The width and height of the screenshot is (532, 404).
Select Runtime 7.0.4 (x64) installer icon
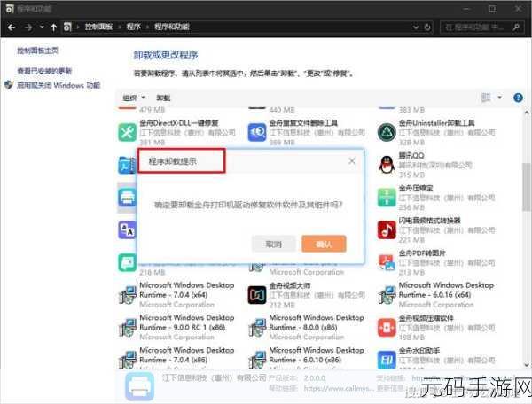pyautogui.click(x=127, y=295)
